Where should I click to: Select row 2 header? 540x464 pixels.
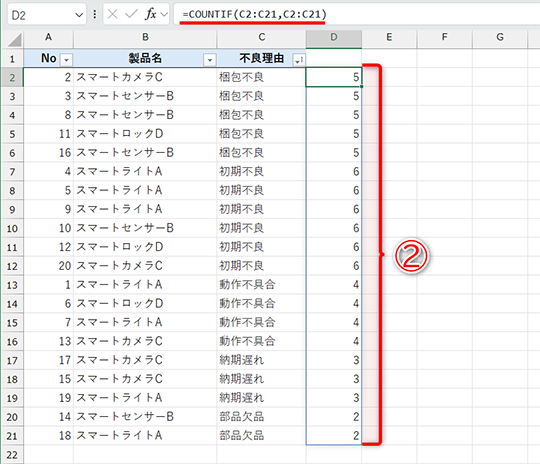tap(12, 77)
